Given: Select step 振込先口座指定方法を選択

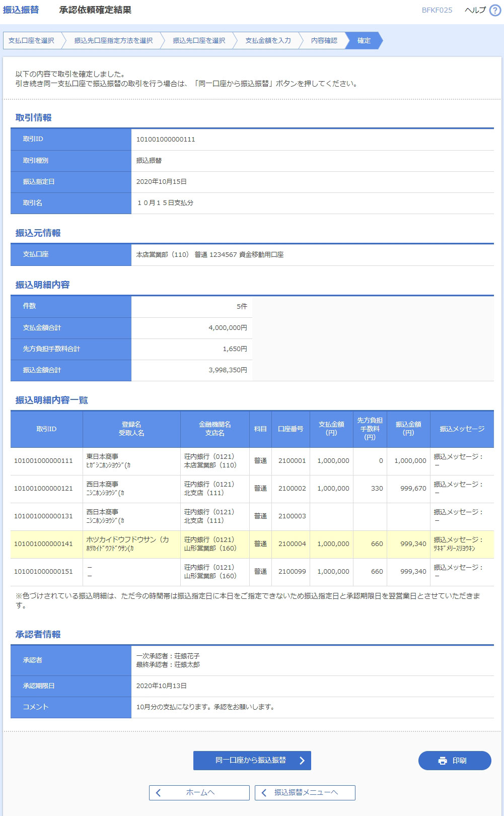Looking at the screenshot, I should (x=113, y=41).
